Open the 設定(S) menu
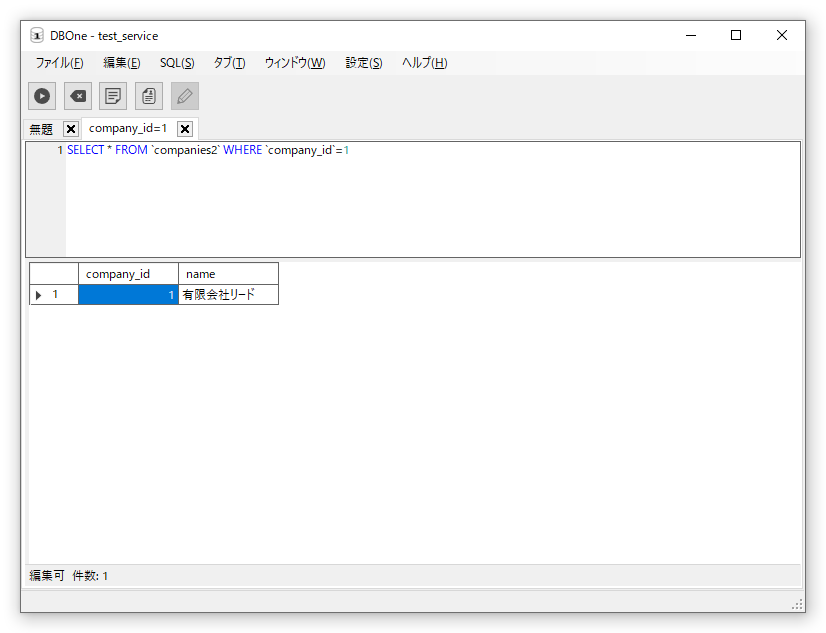The width and height of the screenshot is (826, 633). (x=363, y=63)
